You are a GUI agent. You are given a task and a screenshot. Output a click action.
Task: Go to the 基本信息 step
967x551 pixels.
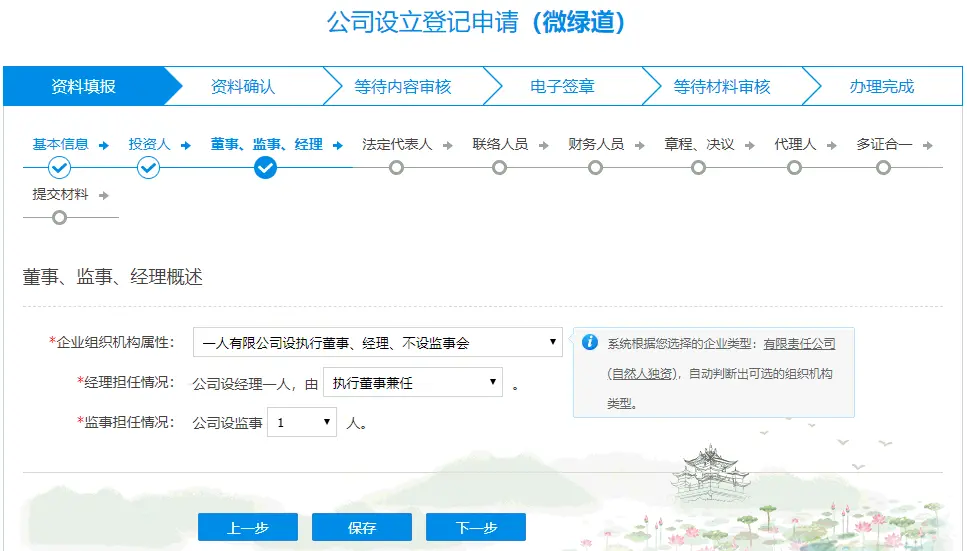coord(60,144)
